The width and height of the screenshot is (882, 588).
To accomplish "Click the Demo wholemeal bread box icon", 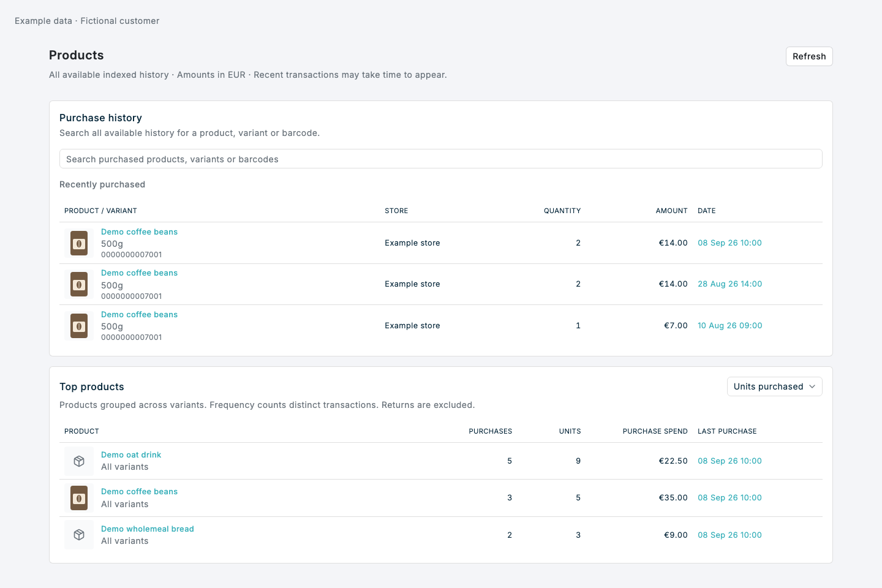I will pos(79,535).
